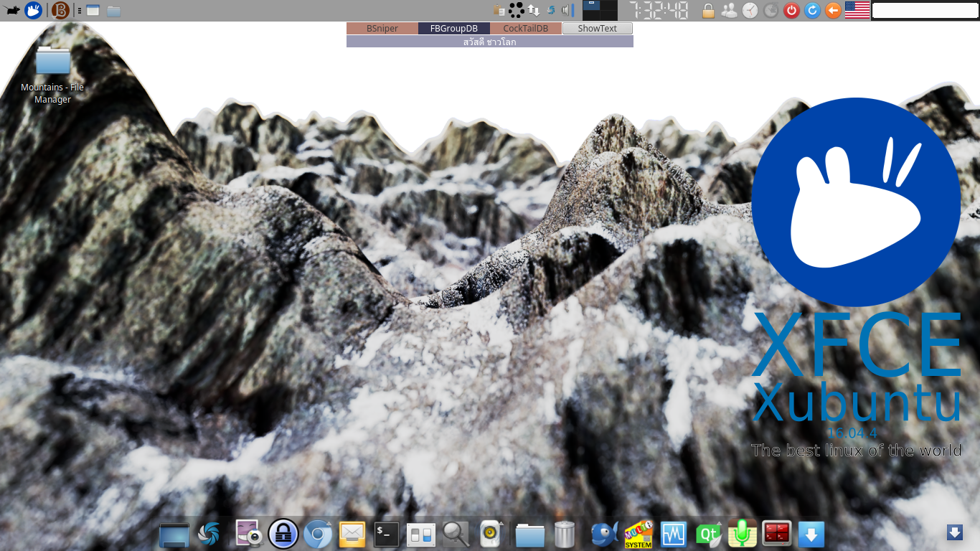Open clipboard manager in system tray
The width and height of the screenshot is (980, 551).
[x=499, y=10]
